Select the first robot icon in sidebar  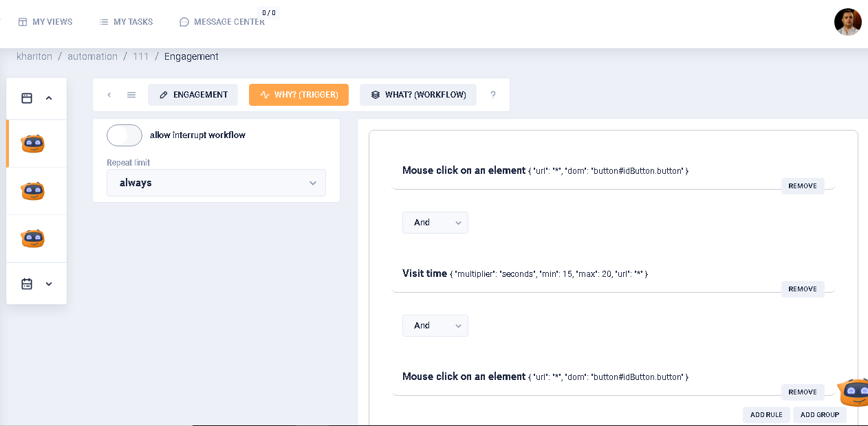33,144
